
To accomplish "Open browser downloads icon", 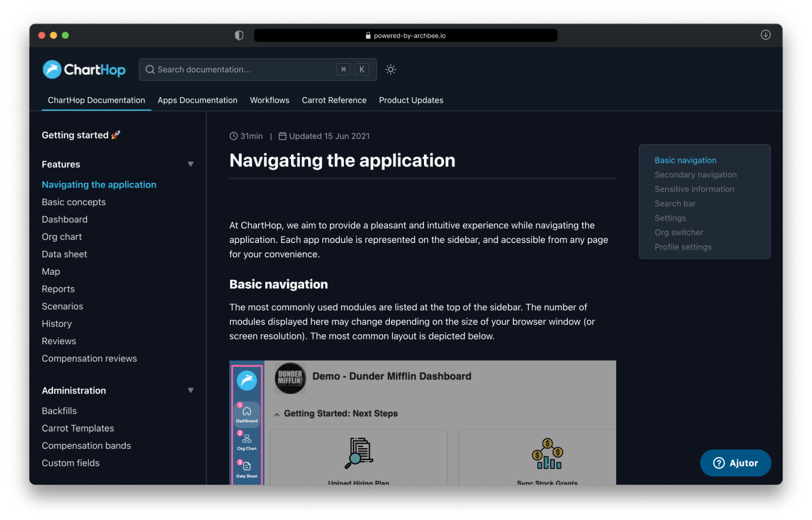I will point(766,35).
